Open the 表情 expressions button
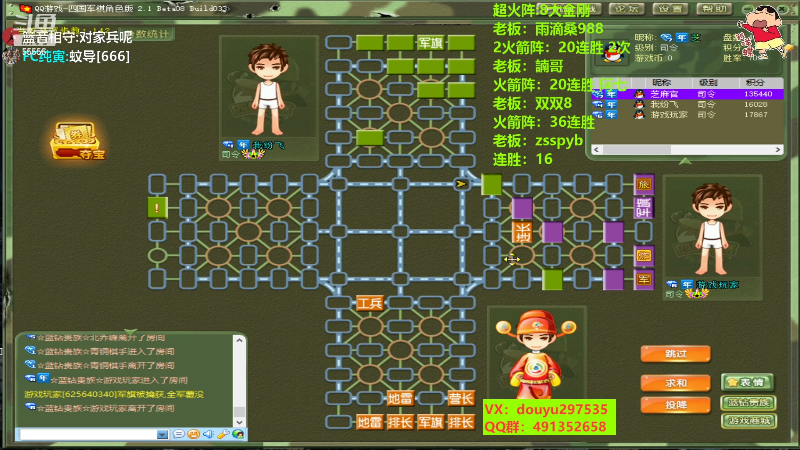 (747, 382)
